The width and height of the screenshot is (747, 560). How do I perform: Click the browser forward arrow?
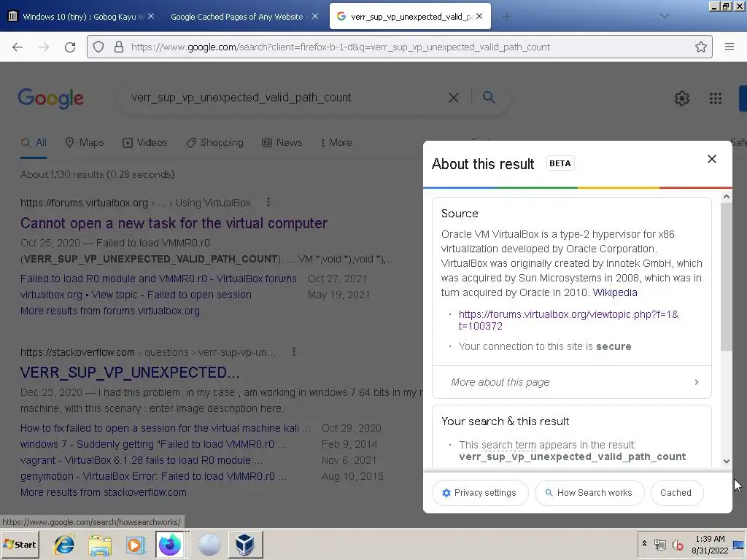tap(44, 47)
